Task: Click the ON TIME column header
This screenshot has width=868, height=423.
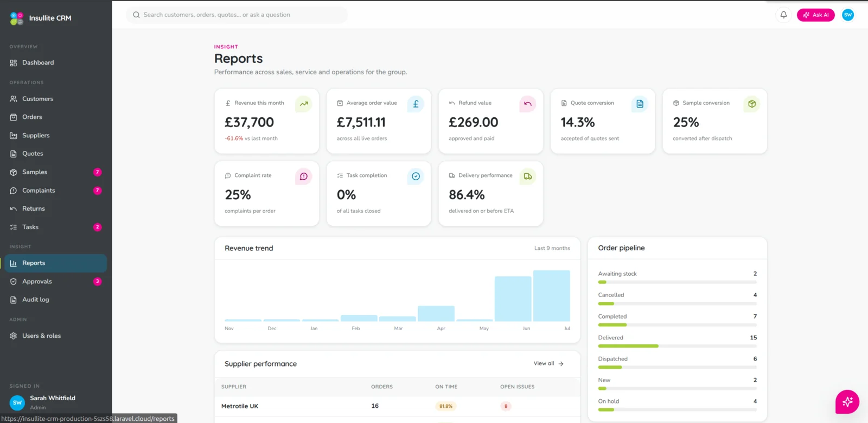Action: point(446,387)
